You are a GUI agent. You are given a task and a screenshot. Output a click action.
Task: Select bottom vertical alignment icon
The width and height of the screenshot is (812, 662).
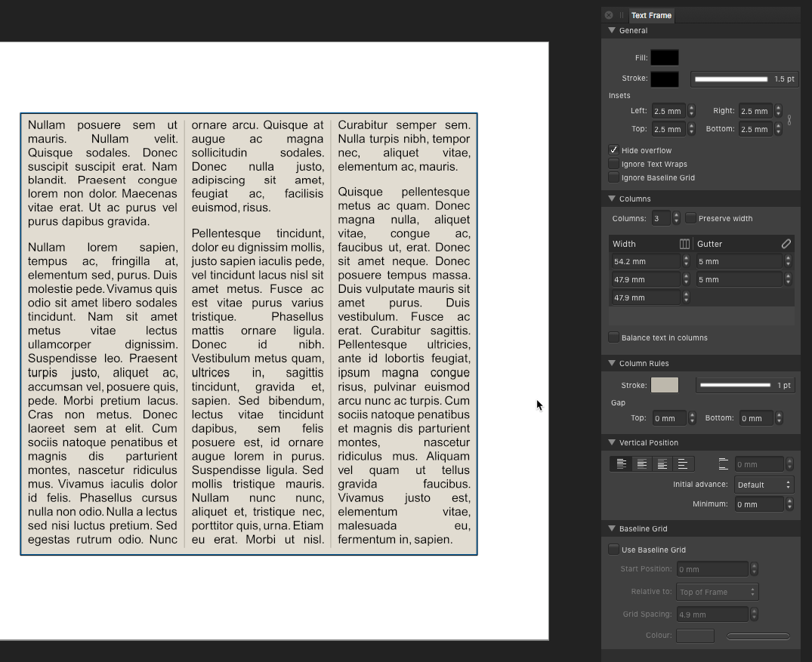coord(662,464)
